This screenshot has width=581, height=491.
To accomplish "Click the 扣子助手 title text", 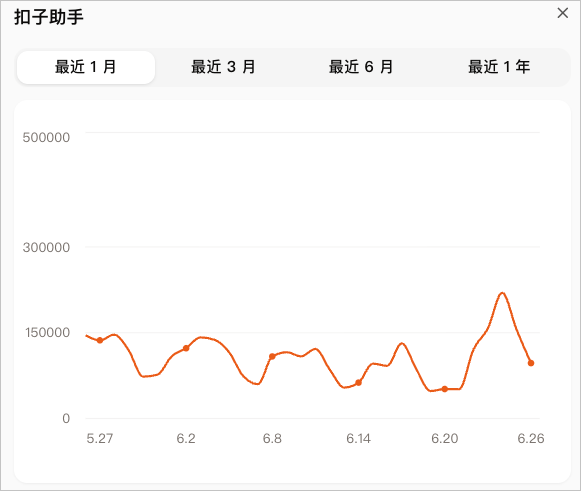I will click(x=49, y=17).
